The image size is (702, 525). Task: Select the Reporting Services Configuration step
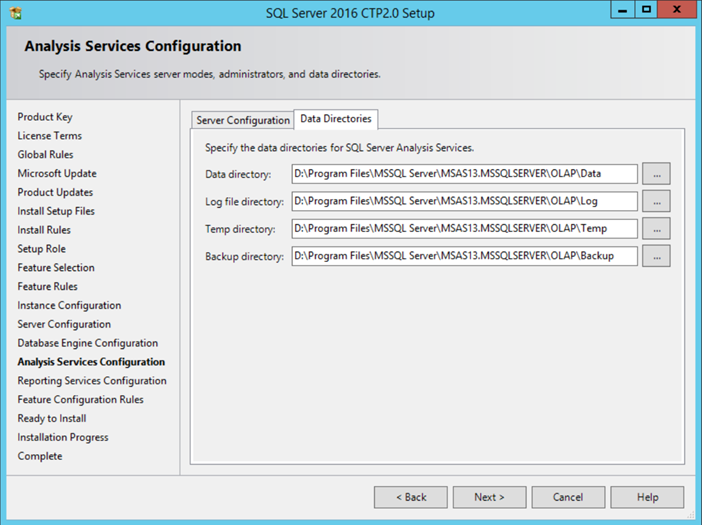click(x=92, y=380)
